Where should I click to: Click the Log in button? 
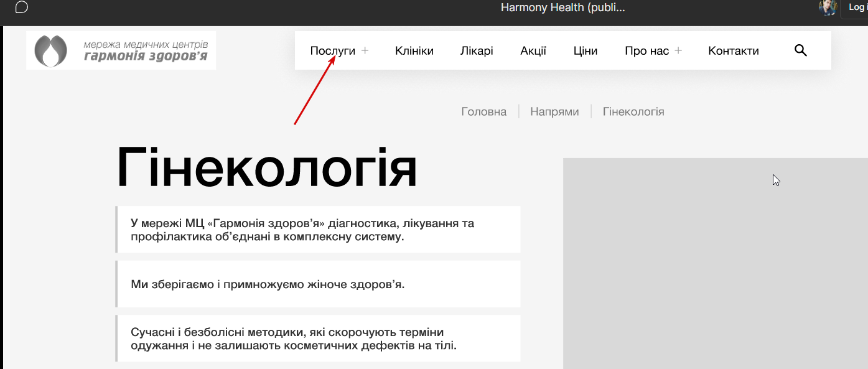[854, 8]
